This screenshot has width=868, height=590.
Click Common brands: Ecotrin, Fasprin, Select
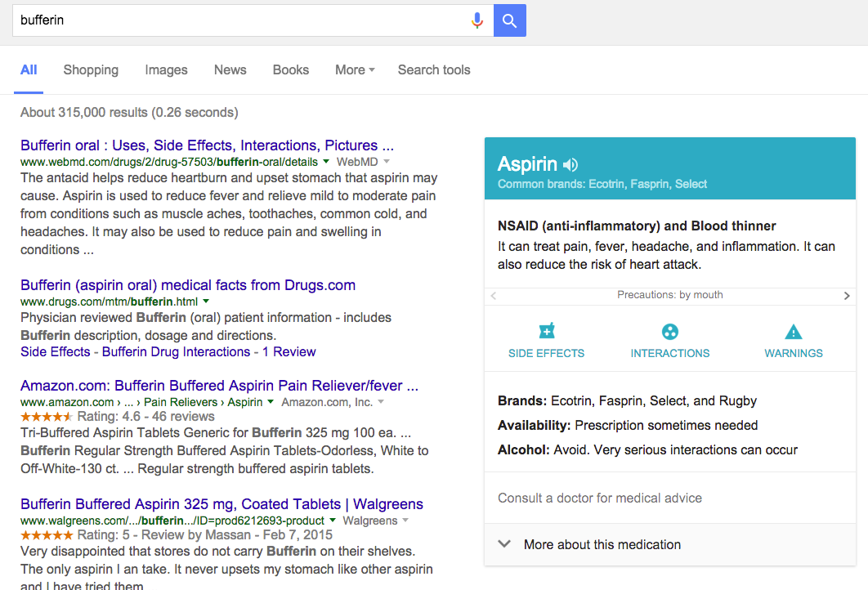(x=602, y=185)
